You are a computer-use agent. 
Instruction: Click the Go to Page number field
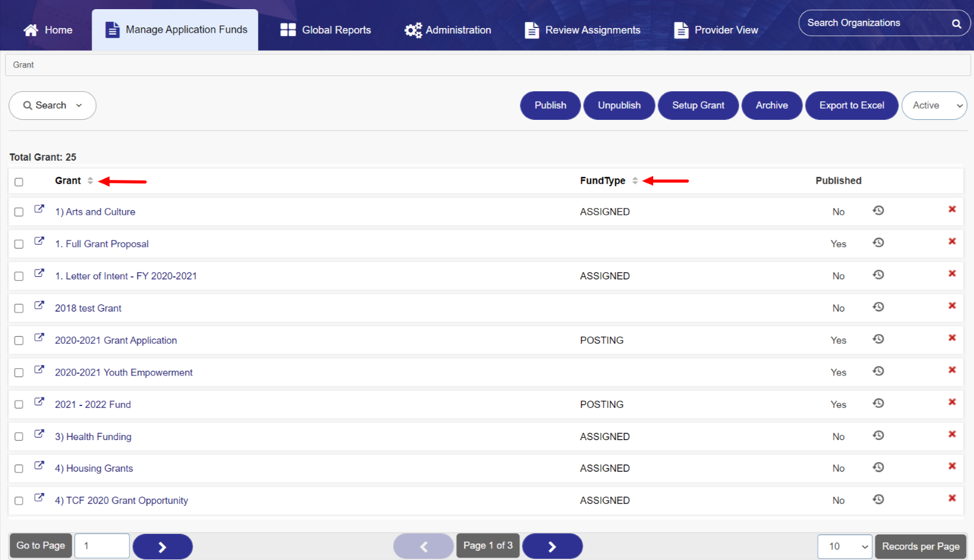[102, 546]
